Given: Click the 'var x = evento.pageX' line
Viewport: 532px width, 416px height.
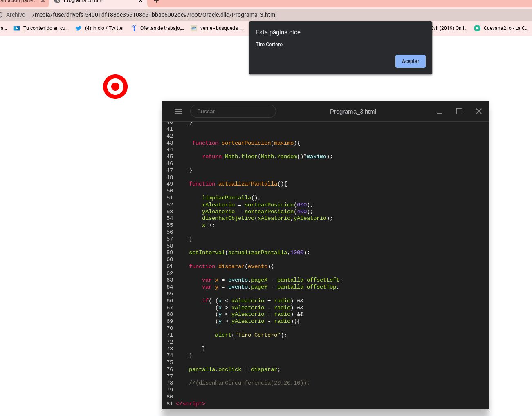Looking at the screenshot, I should tap(272, 280).
